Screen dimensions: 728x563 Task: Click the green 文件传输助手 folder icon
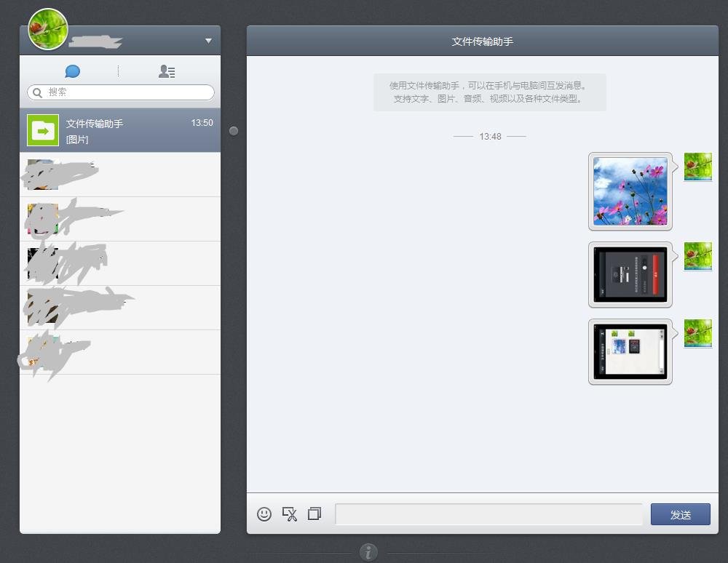(43, 130)
